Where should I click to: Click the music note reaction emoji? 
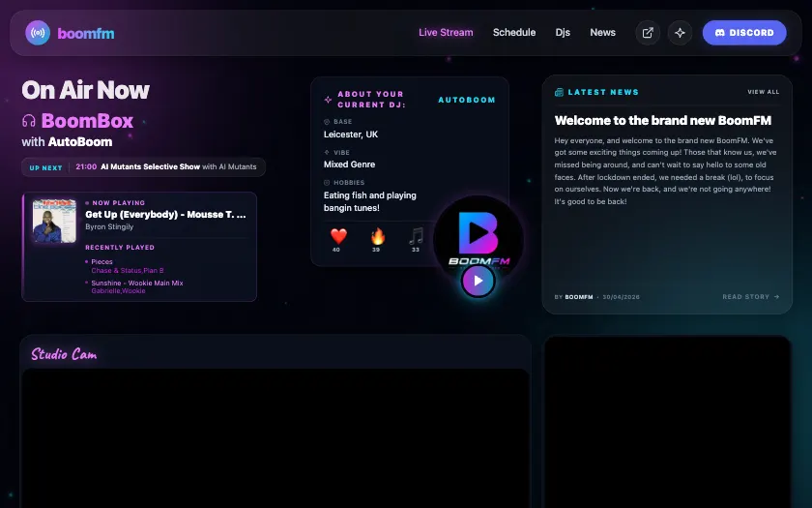[x=416, y=236]
